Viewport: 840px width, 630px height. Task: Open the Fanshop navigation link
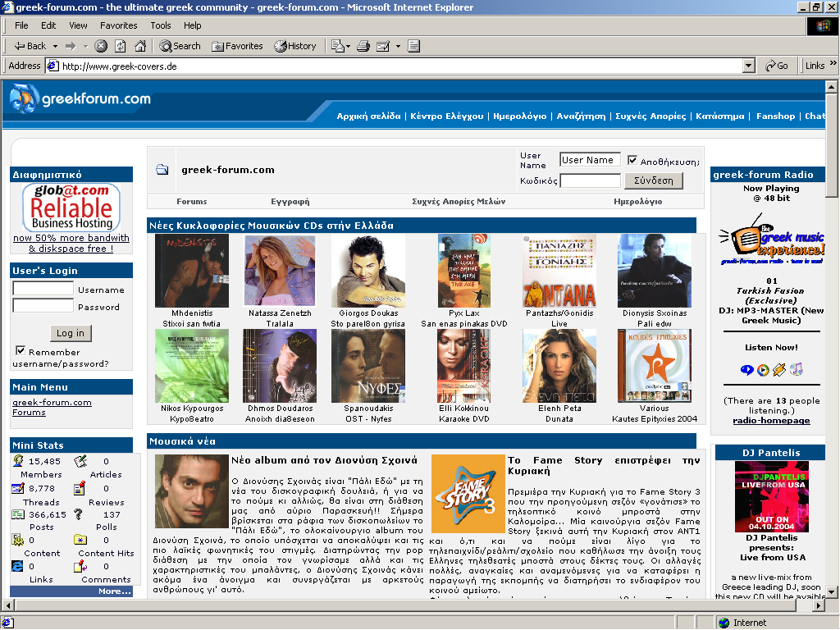[775, 116]
